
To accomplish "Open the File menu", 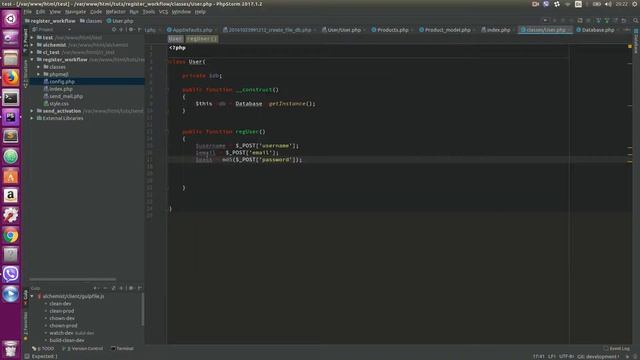I will (27, 12).
